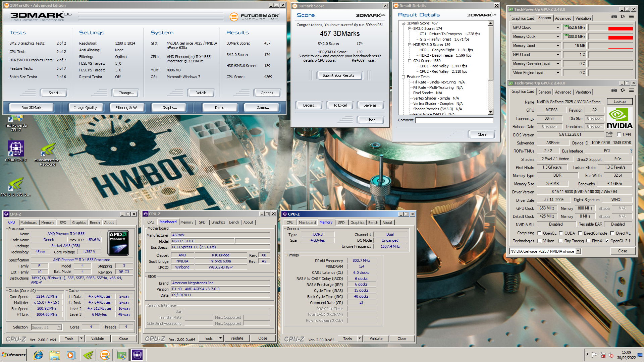Toggle PhysX checkbox in GPU-Z

click(588, 241)
